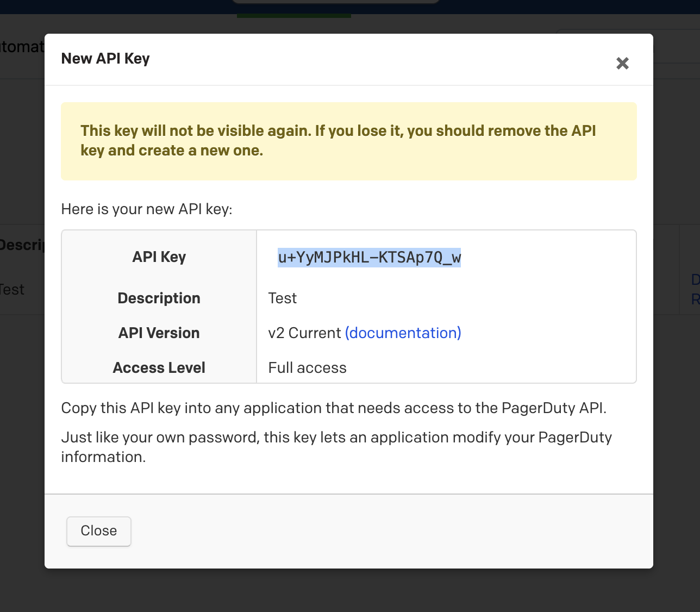700x612 pixels.
Task: Click the yellow key visibility warning message
Action: [349, 141]
